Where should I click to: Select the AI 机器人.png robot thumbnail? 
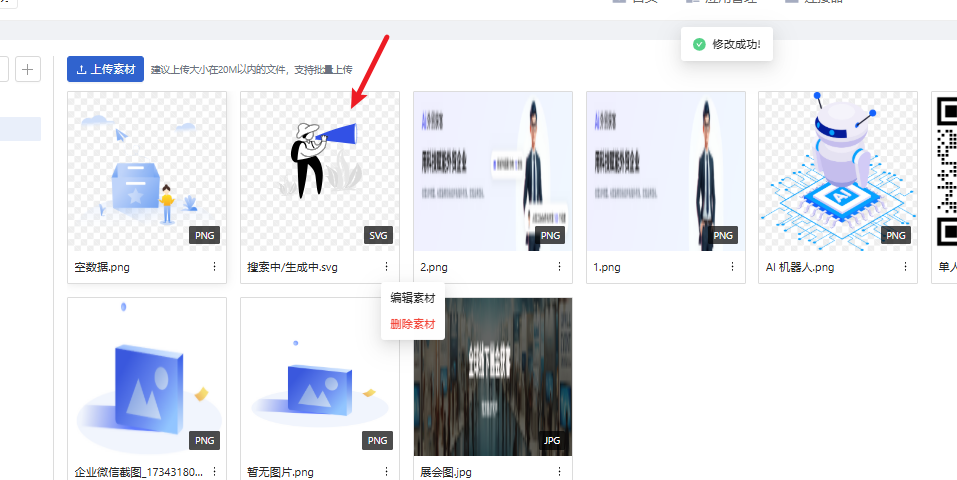[x=838, y=171]
